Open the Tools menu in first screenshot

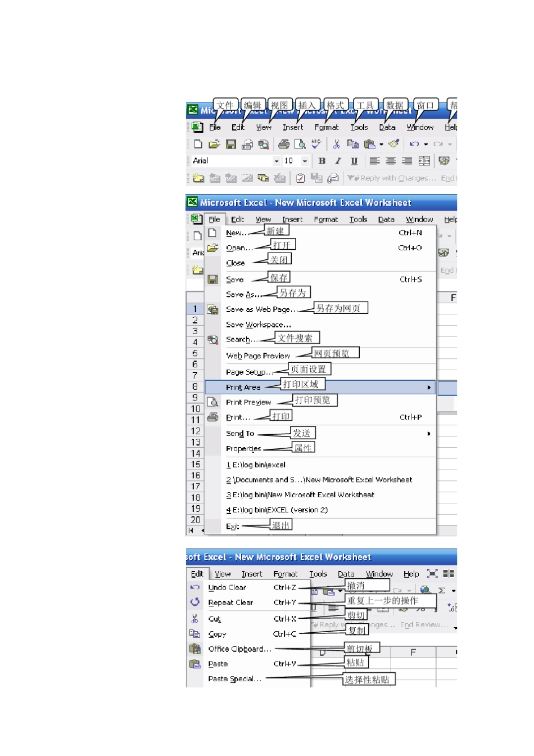(x=359, y=127)
